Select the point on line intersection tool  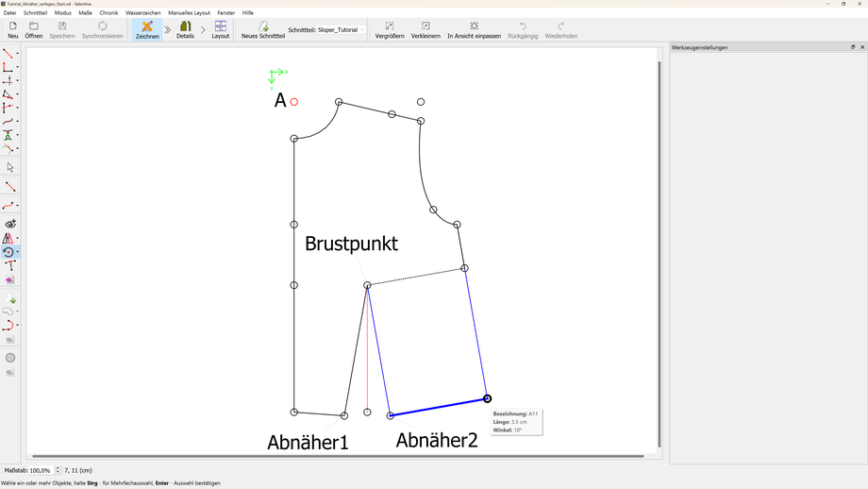8,81
